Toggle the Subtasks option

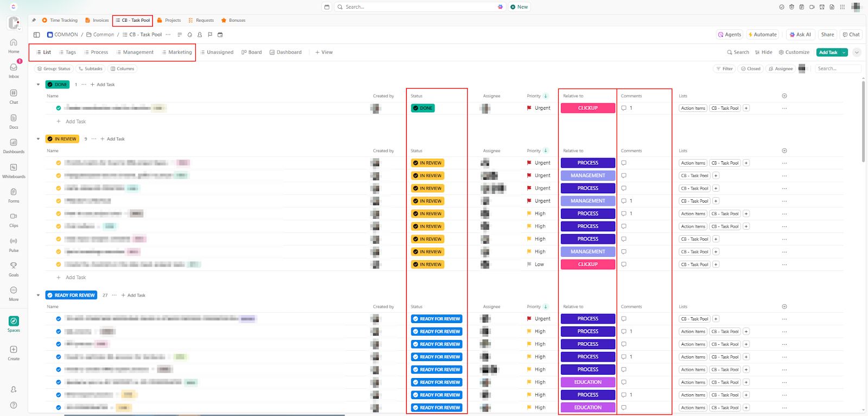(90, 69)
